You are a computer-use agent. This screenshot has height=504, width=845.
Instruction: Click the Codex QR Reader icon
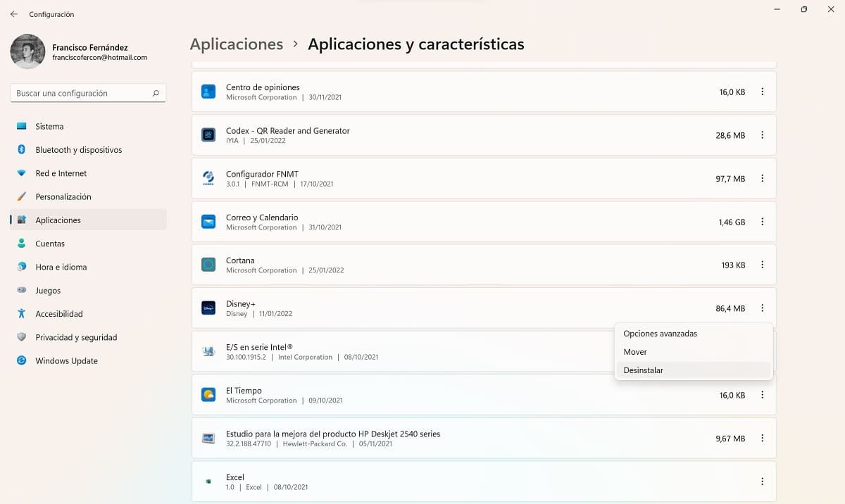click(208, 135)
